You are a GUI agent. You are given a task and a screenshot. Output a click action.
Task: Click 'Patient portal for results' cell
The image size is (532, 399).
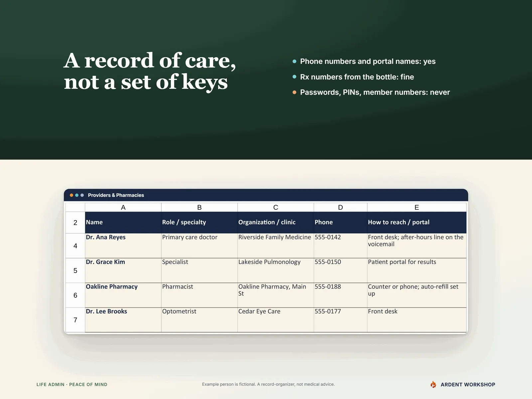pos(417,270)
